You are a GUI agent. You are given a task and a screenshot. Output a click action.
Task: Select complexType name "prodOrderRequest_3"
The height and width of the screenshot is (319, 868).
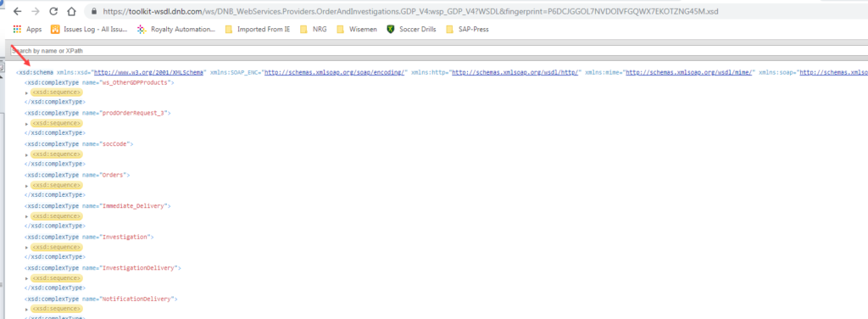pos(133,113)
